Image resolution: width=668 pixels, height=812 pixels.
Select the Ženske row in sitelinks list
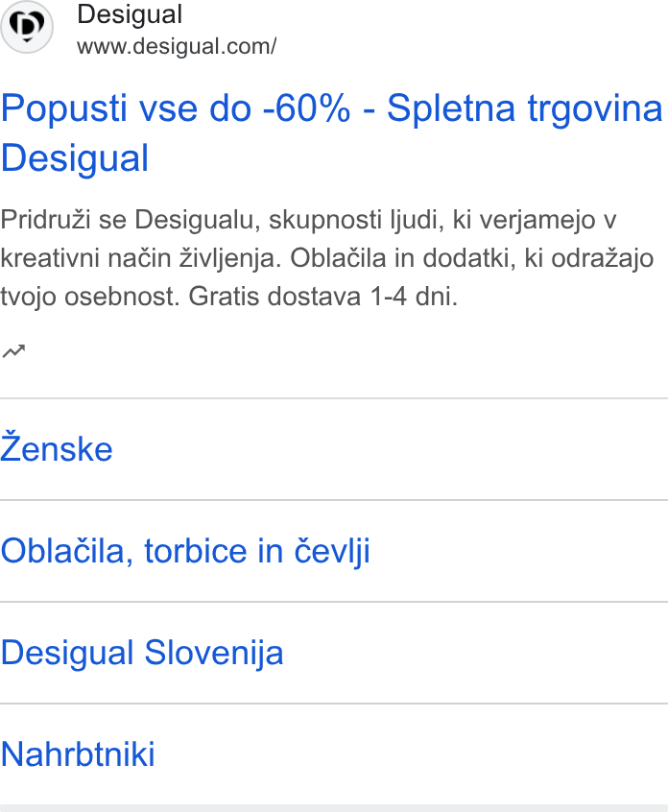[x=334, y=449]
